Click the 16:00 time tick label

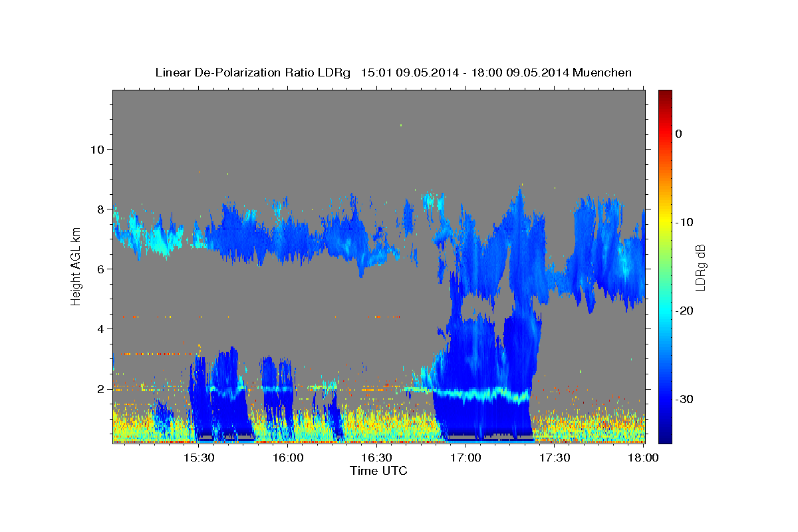(x=288, y=458)
